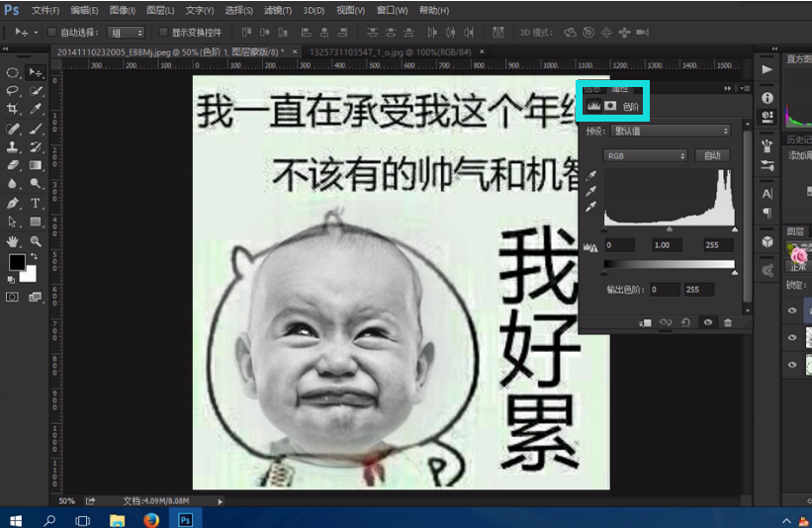Pick the gray point eyedropper in Levels
812x528 pixels.
[590, 191]
